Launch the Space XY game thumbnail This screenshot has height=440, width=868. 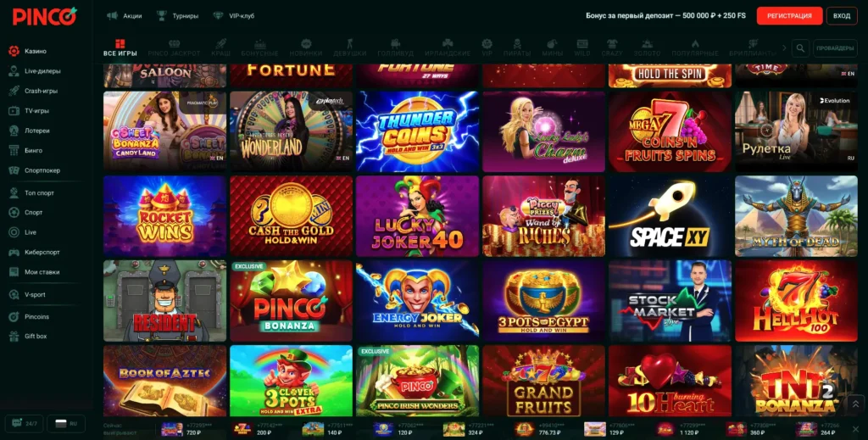coord(670,216)
